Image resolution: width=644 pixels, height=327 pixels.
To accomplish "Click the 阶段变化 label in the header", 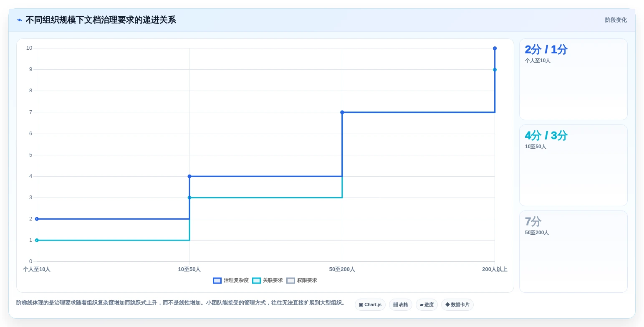I will (616, 20).
